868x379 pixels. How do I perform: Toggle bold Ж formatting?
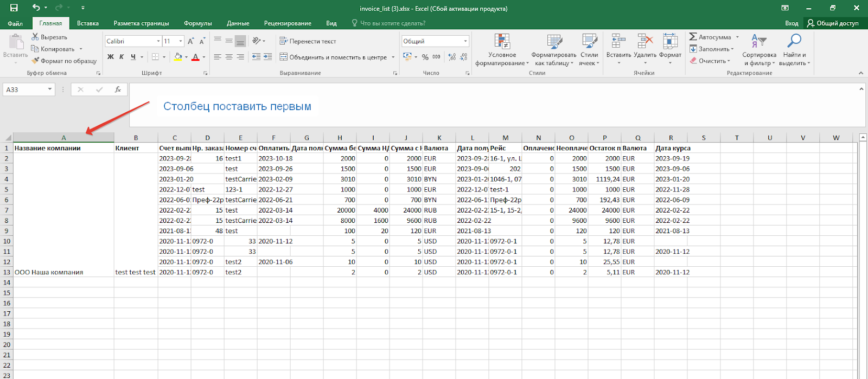point(111,56)
